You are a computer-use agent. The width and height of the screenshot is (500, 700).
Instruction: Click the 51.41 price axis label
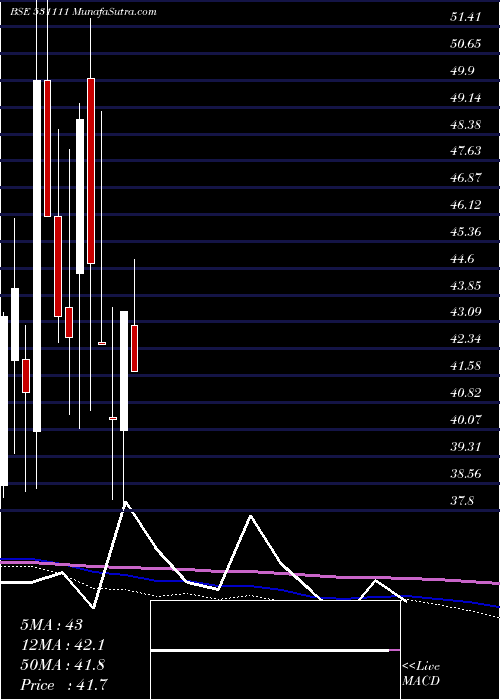tap(466, 17)
